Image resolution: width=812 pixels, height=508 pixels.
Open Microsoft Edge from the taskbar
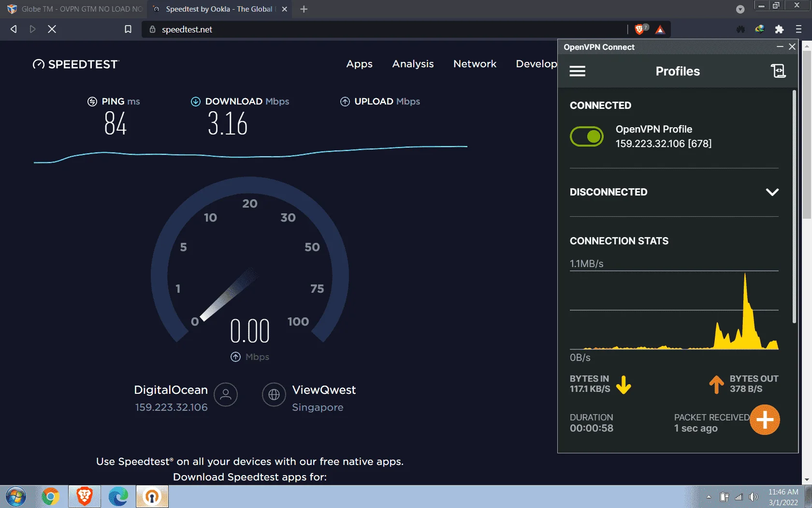pos(118,497)
